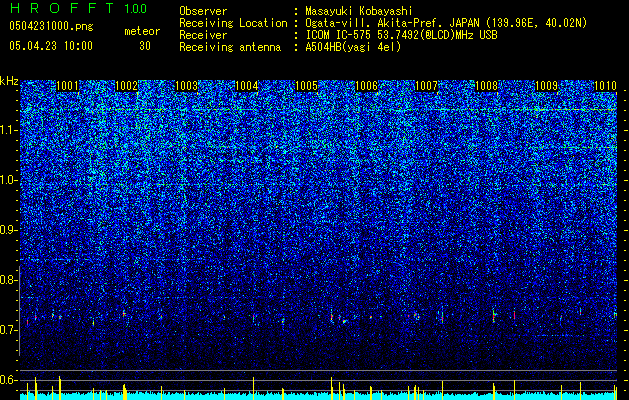This screenshot has height=400, width=629.
Task: Click the Receiving Location coordinates line
Action: tap(446, 23)
